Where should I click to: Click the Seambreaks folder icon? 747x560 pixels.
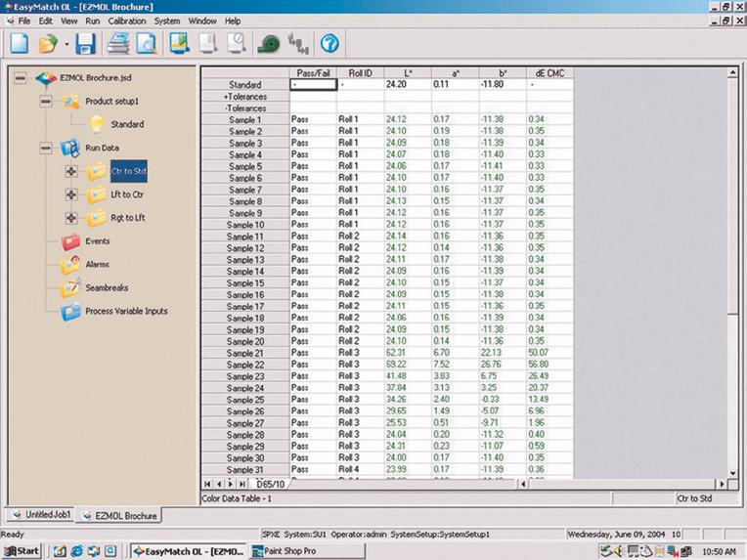70,287
